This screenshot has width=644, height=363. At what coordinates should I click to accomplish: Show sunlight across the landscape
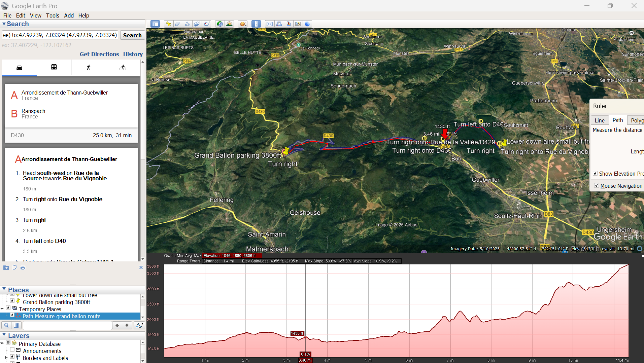pyautogui.click(x=229, y=24)
